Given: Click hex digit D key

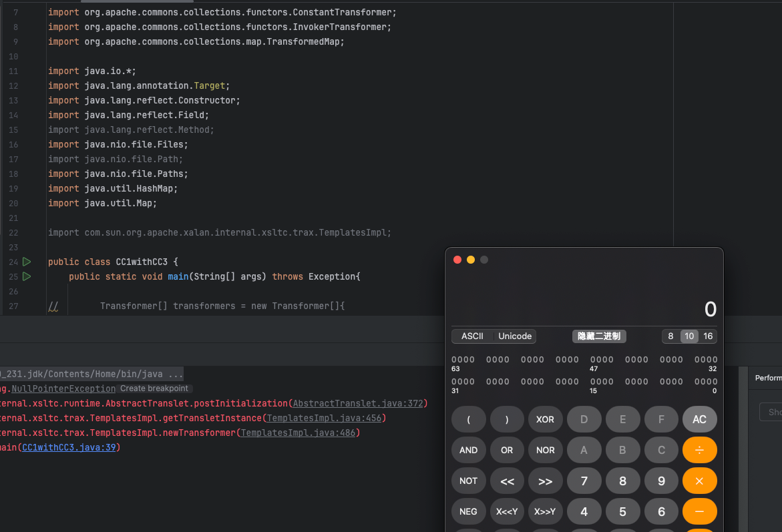Looking at the screenshot, I should 584,419.
